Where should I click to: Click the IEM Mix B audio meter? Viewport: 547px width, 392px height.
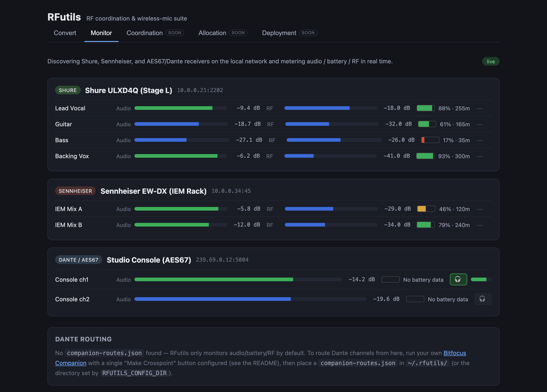point(181,225)
